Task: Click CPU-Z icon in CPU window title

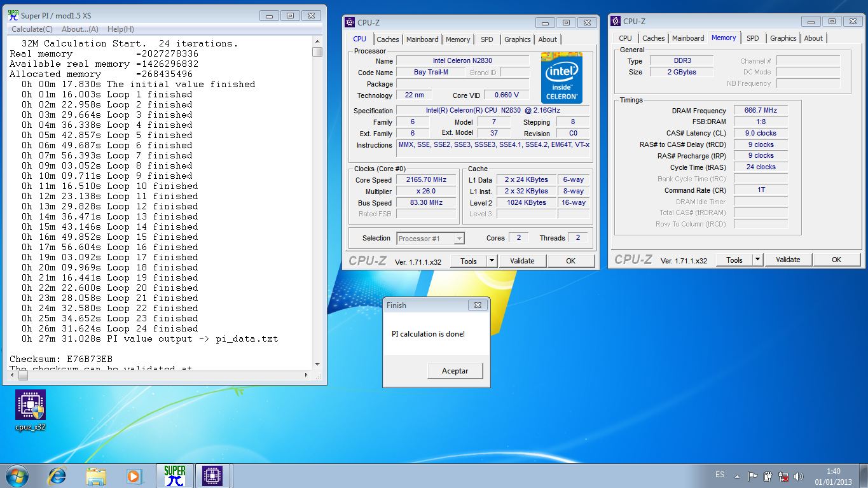Action: (x=350, y=22)
